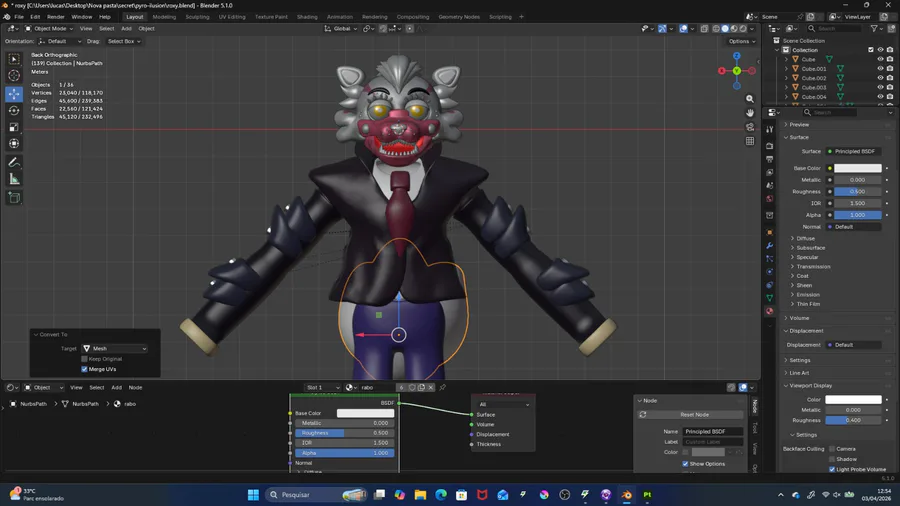Open the Render properties tab icon
The image size is (900, 506).
coord(770,146)
